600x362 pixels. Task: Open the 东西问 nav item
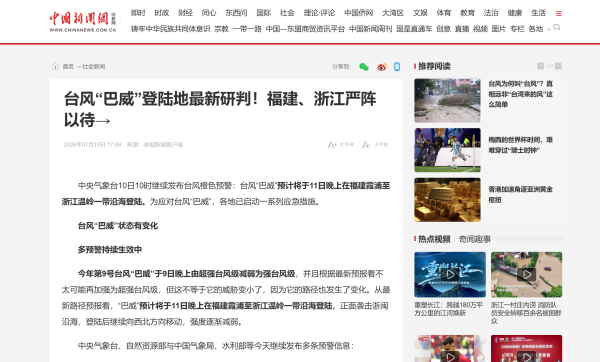point(236,13)
